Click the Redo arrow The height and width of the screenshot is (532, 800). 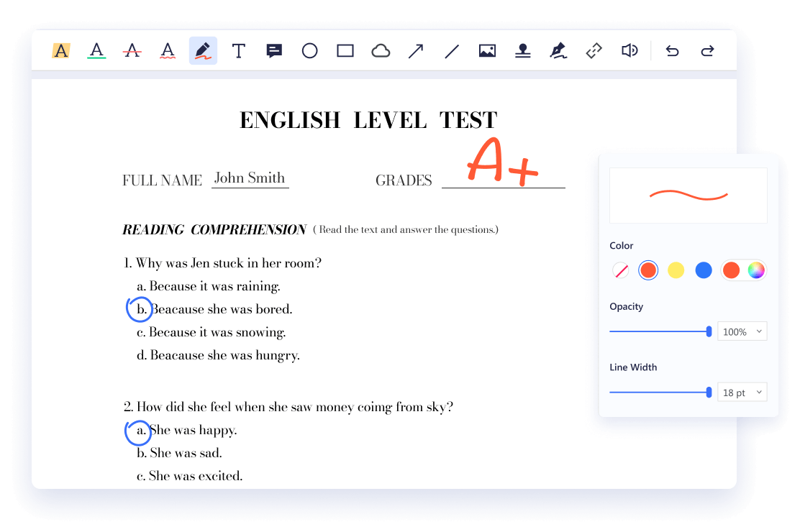707,51
